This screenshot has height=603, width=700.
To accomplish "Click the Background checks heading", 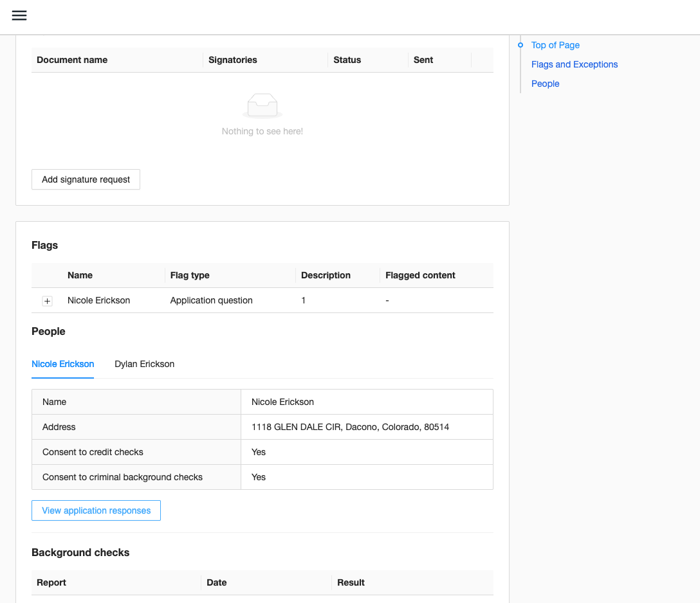I will pyautogui.click(x=80, y=552).
